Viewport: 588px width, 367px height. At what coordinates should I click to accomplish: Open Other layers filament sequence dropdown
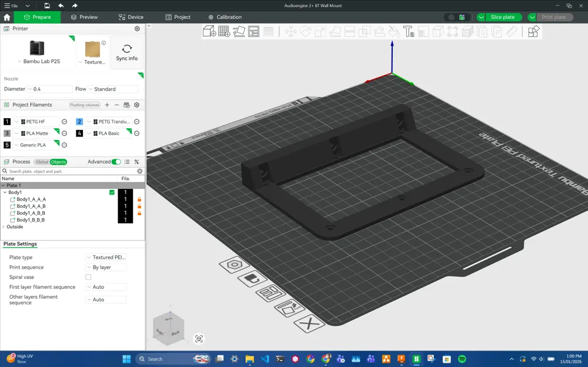tap(106, 299)
